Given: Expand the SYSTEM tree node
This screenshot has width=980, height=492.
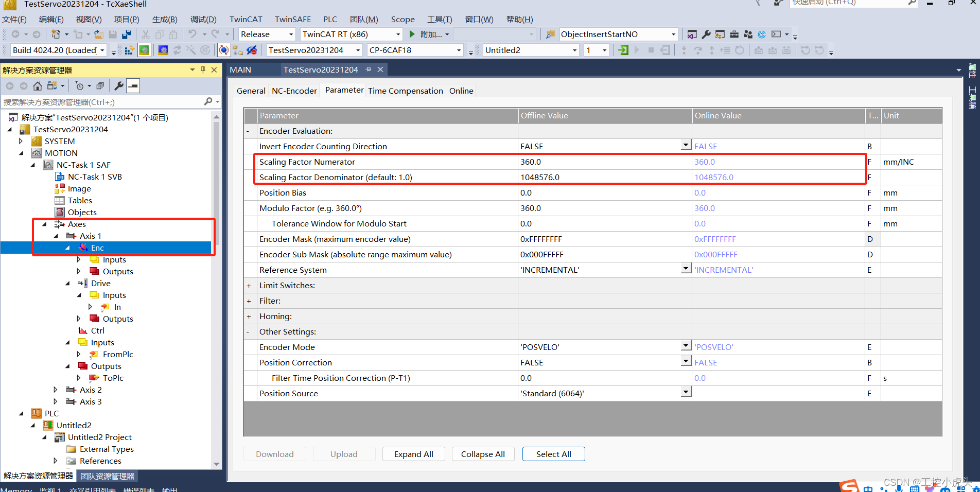Looking at the screenshot, I should point(21,141).
